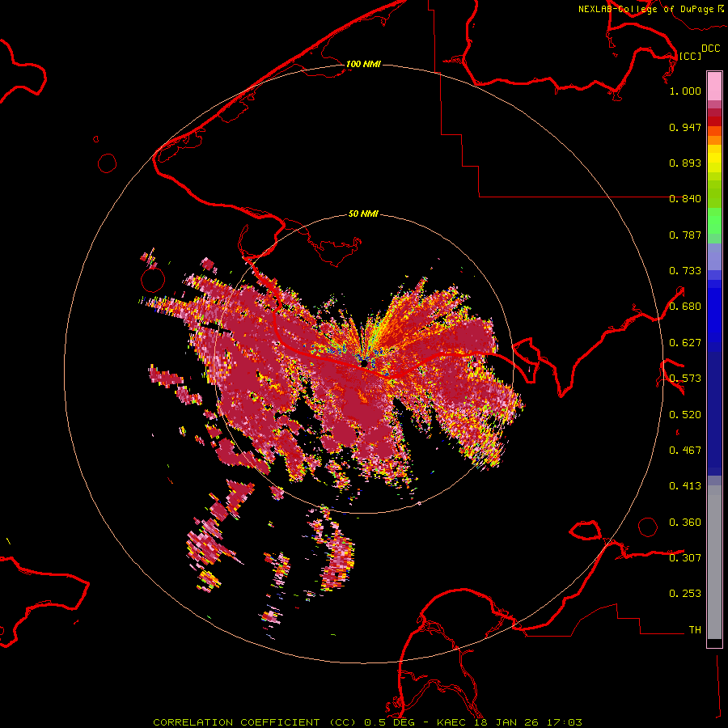This screenshot has width=728, height=728.
Task: Click the 100 NMI range ring label
Action: point(363,64)
